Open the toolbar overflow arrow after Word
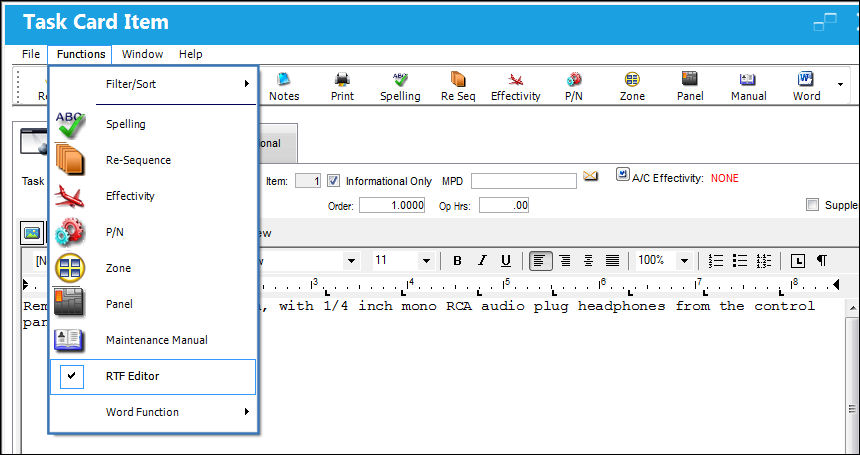This screenshot has height=455, width=860. [x=840, y=84]
